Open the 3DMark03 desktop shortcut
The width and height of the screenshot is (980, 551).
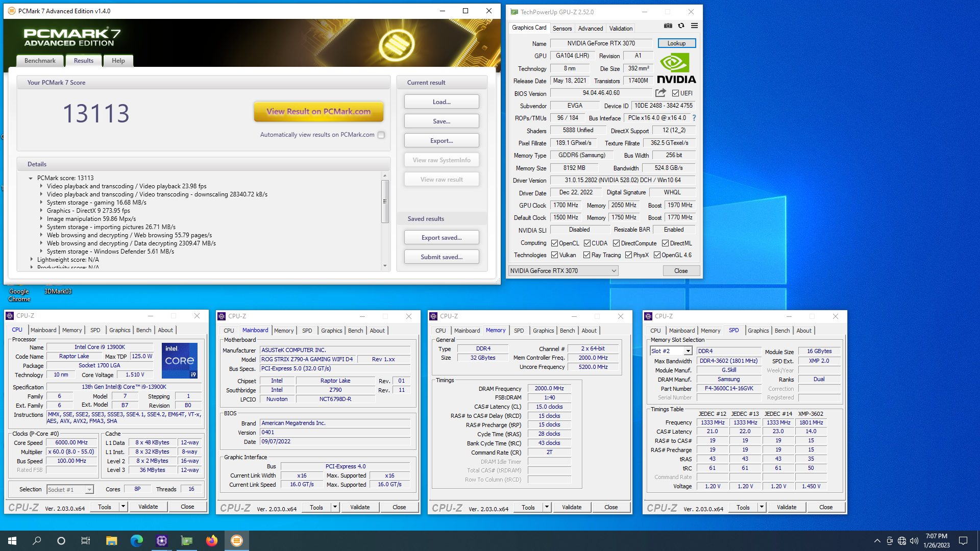(58, 291)
